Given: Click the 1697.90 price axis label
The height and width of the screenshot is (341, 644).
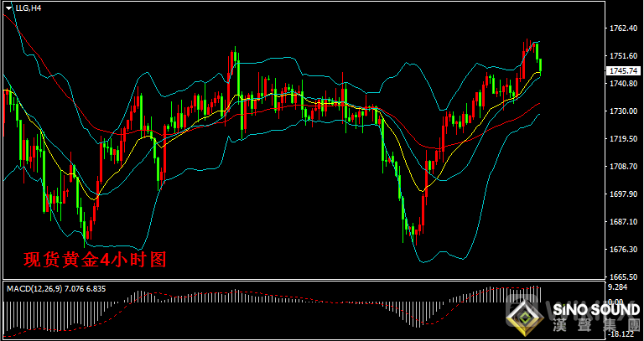Looking at the screenshot, I should click(x=621, y=194).
